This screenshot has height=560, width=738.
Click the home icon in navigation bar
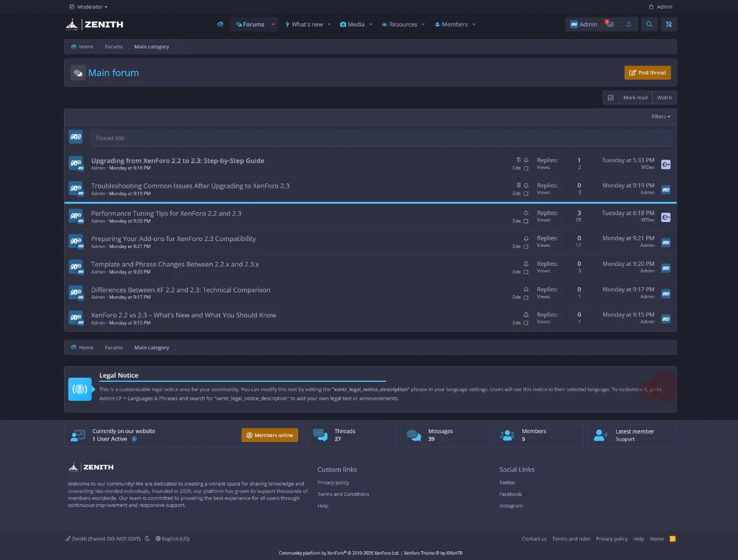pos(220,24)
